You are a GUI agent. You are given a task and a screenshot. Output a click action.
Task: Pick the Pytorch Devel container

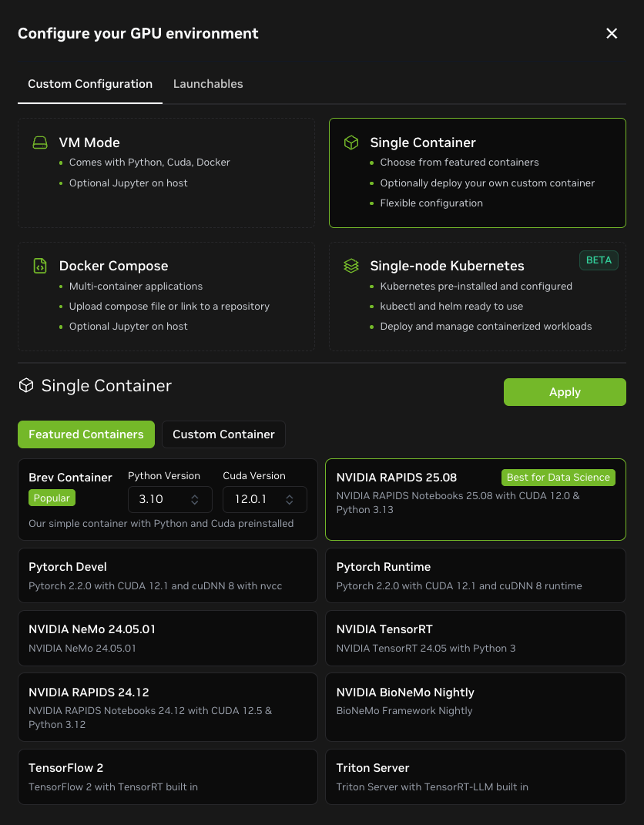pos(167,575)
